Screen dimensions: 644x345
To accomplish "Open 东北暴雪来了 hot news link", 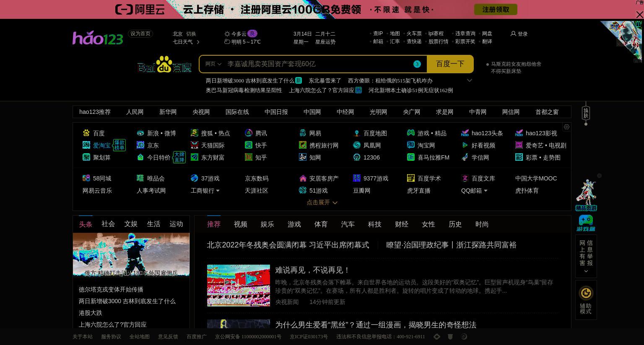I will [x=325, y=80].
